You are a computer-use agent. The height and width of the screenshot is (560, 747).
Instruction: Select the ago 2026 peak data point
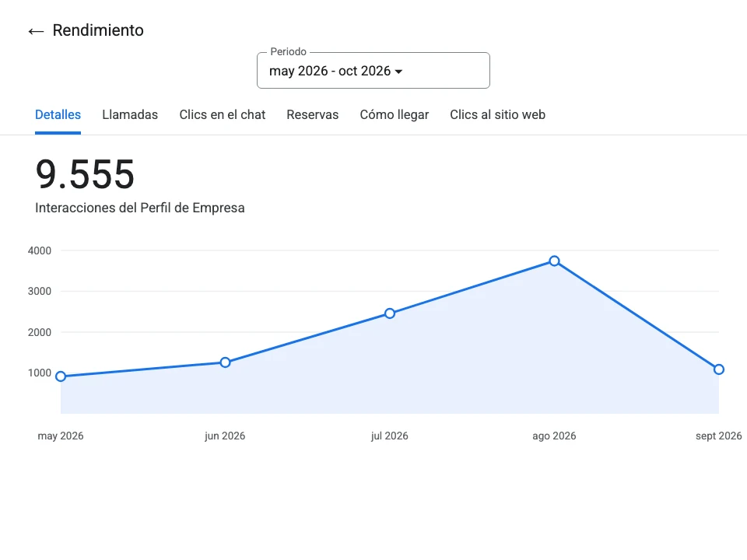554,261
